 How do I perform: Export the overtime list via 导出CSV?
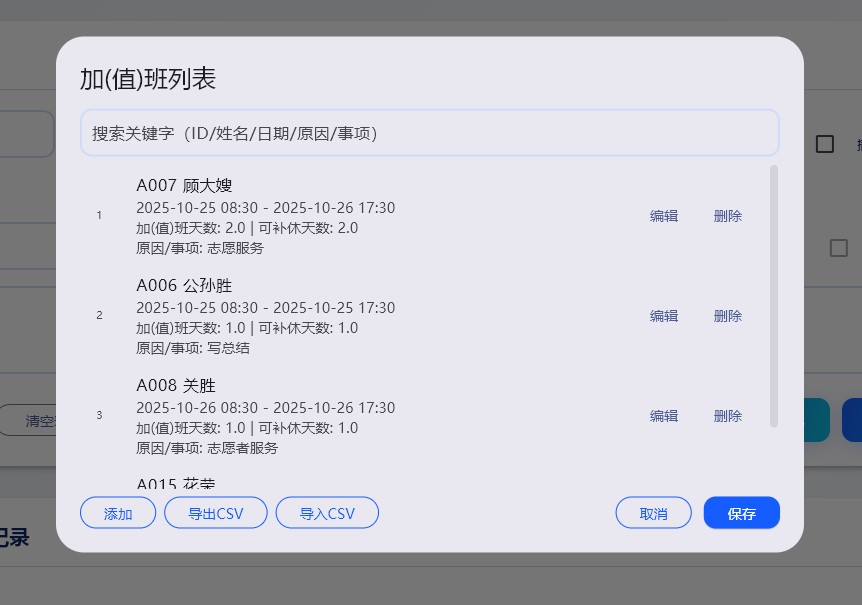[x=215, y=512]
